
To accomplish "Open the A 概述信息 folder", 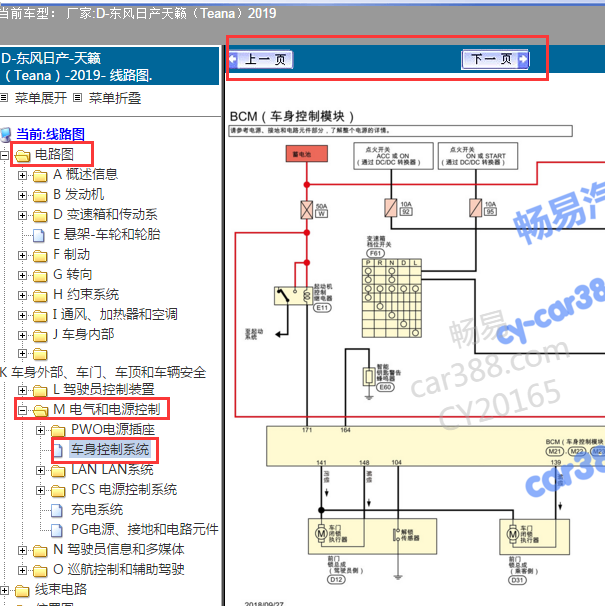I will pos(85,174).
